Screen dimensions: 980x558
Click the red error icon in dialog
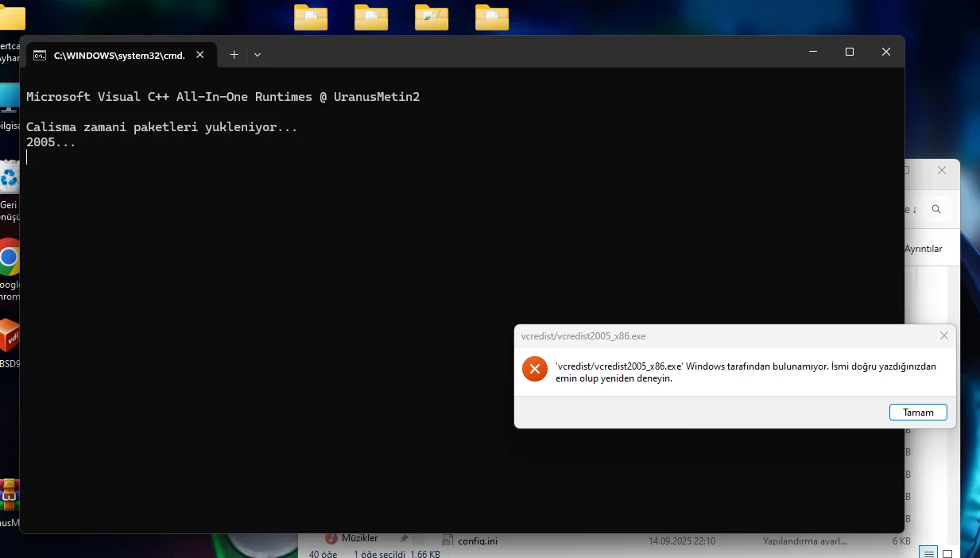tap(535, 369)
